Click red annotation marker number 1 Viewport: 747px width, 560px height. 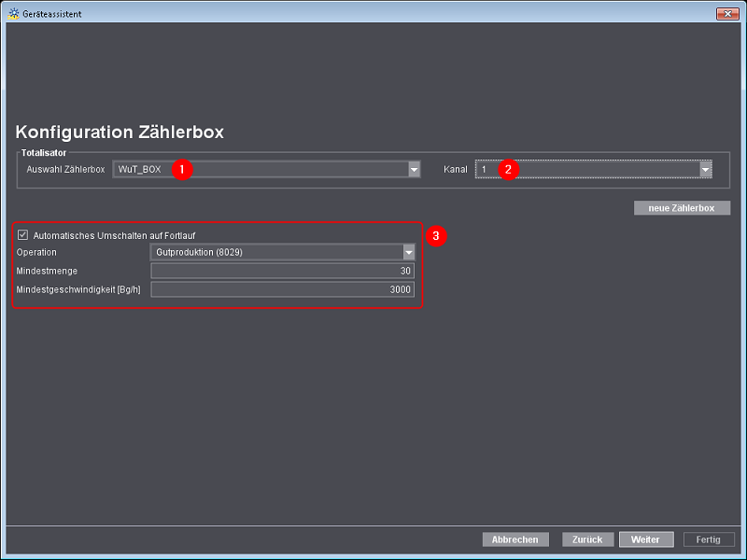(182, 169)
